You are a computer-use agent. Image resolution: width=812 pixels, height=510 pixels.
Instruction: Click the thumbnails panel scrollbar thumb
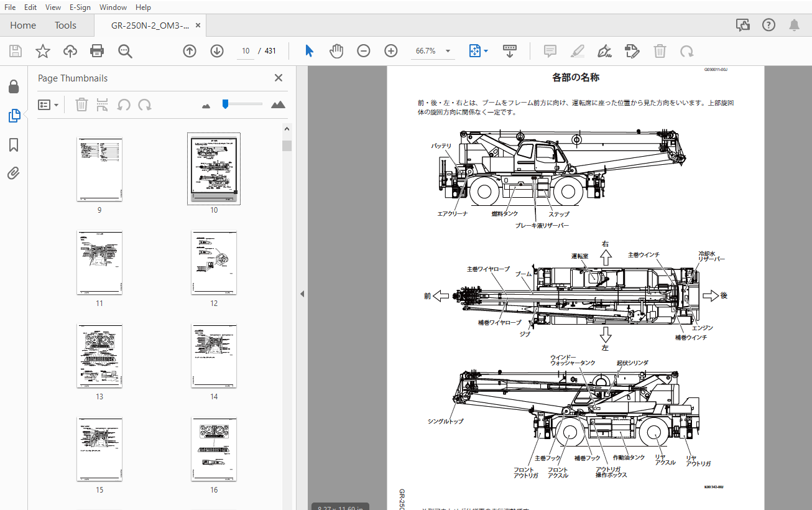click(287, 146)
